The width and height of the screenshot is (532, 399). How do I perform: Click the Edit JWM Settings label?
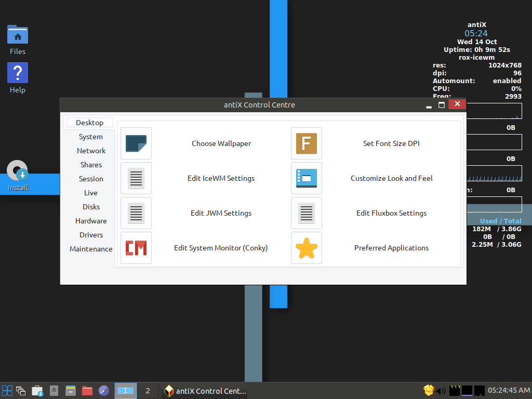221,213
